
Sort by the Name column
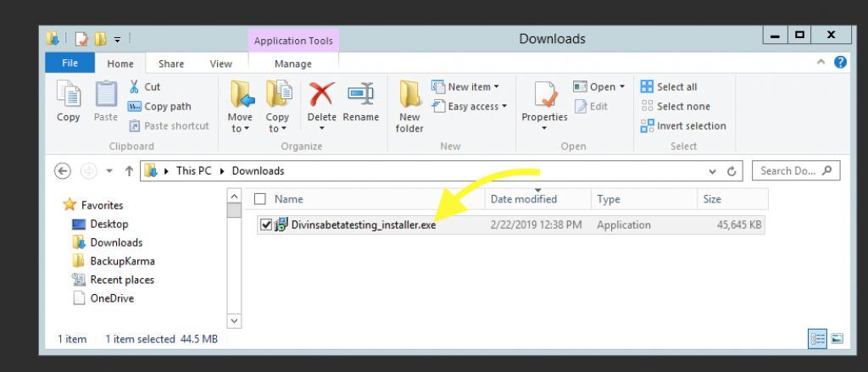289,199
